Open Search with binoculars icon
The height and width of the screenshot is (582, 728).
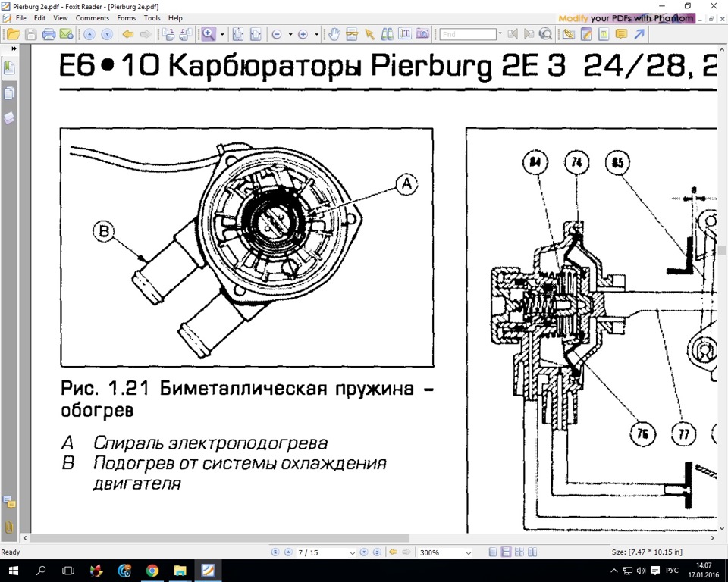tap(388, 34)
